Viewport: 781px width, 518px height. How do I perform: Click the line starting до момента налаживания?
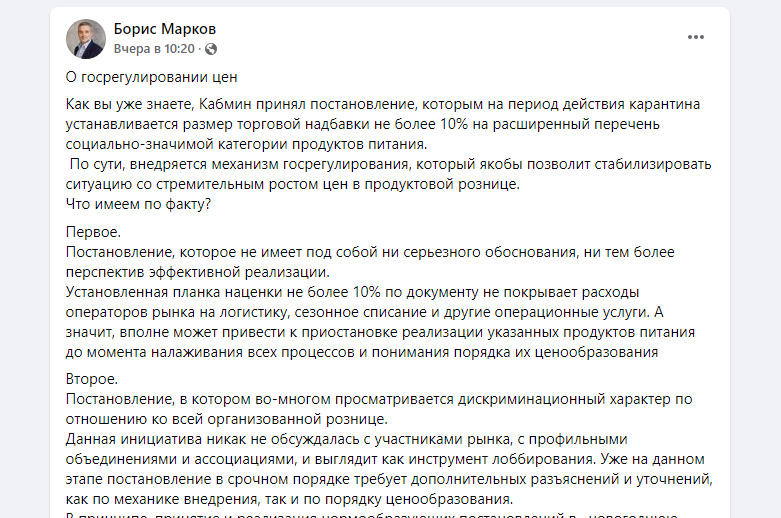[362, 352]
